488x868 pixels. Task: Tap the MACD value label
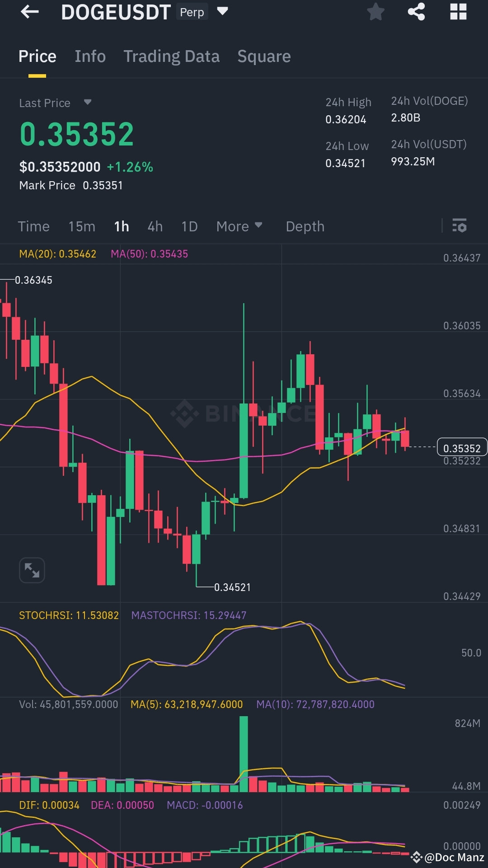click(x=204, y=805)
